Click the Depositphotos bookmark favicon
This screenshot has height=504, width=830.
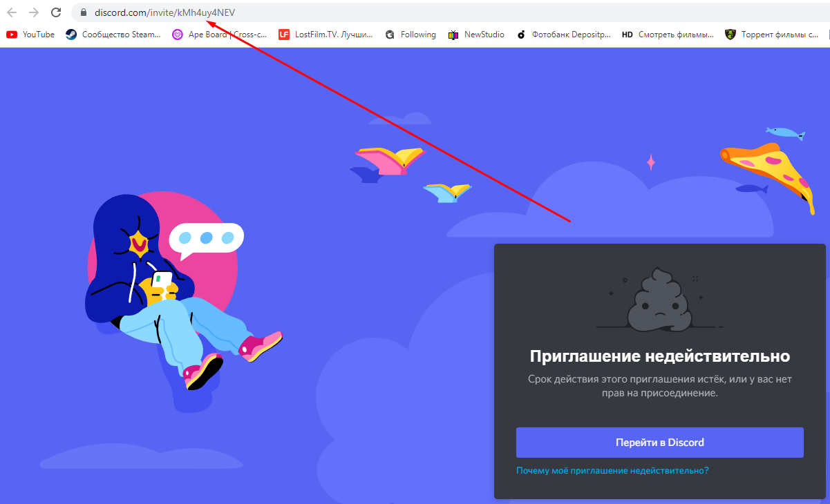coord(521,35)
